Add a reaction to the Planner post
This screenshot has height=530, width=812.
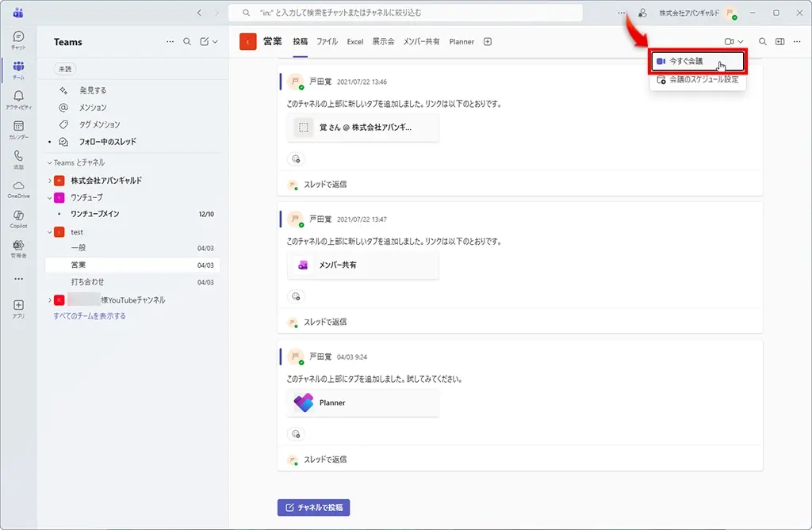[296, 433]
